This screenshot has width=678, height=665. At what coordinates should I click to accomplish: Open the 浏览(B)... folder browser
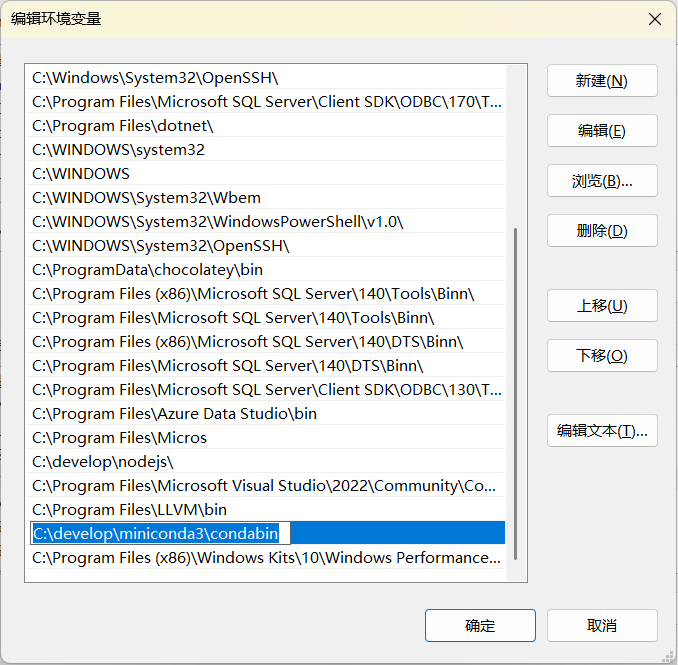pyautogui.click(x=602, y=181)
